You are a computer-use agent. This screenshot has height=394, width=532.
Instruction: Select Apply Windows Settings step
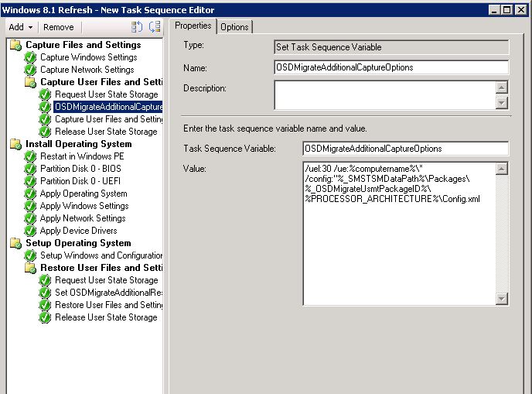pos(84,206)
